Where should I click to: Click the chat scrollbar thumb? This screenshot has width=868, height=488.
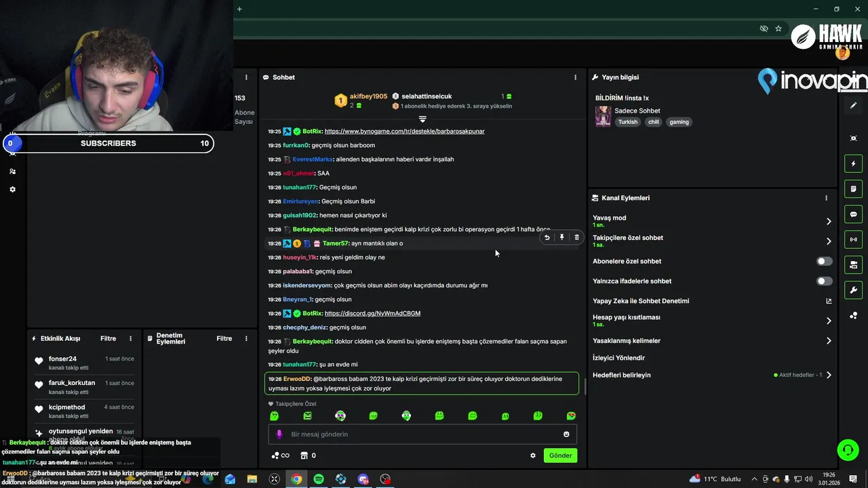585,386
